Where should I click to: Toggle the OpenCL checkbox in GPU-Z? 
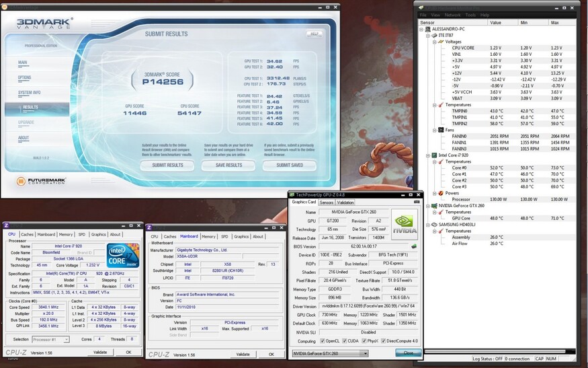[x=323, y=341]
